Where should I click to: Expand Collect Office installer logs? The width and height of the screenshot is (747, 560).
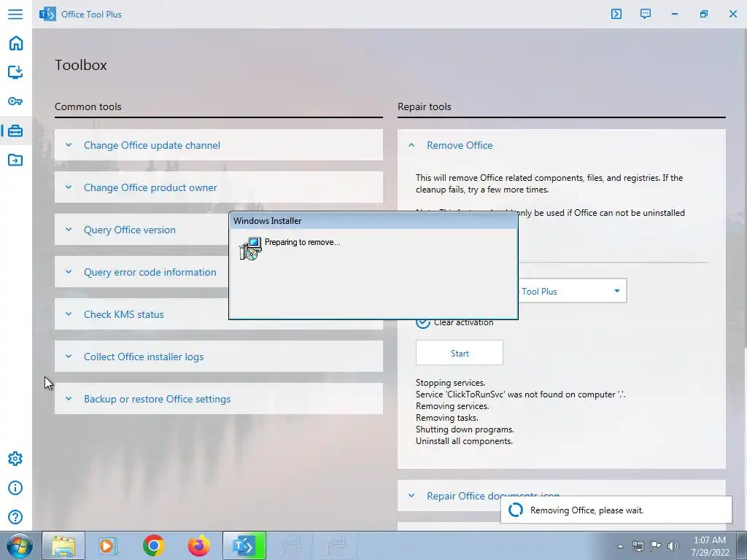pos(219,356)
